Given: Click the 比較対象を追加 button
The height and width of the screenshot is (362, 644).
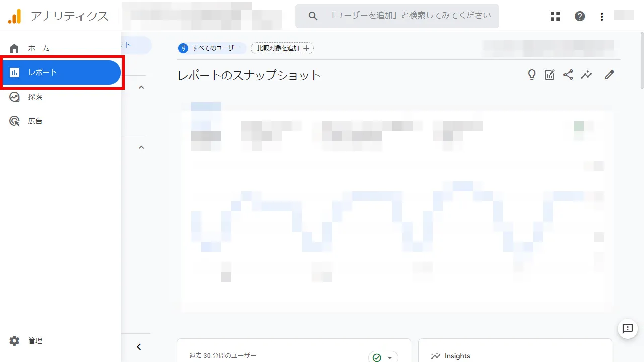Looking at the screenshot, I should tap(282, 48).
